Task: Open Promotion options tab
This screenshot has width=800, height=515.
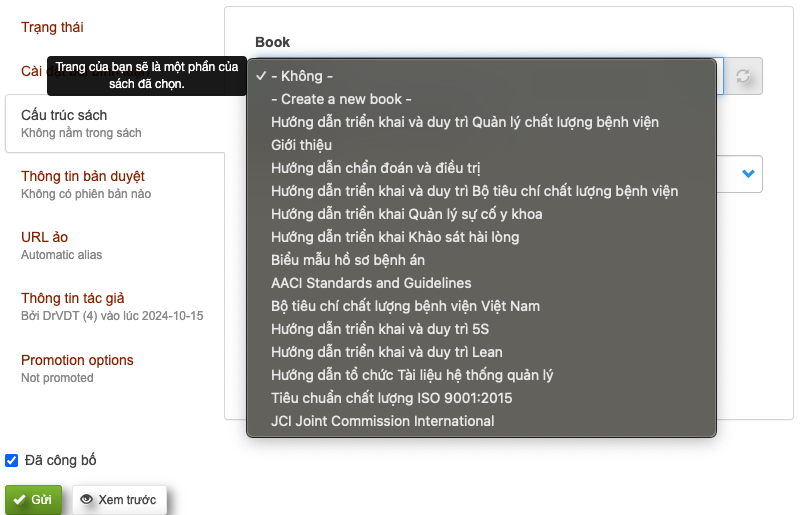Action: (x=77, y=360)
